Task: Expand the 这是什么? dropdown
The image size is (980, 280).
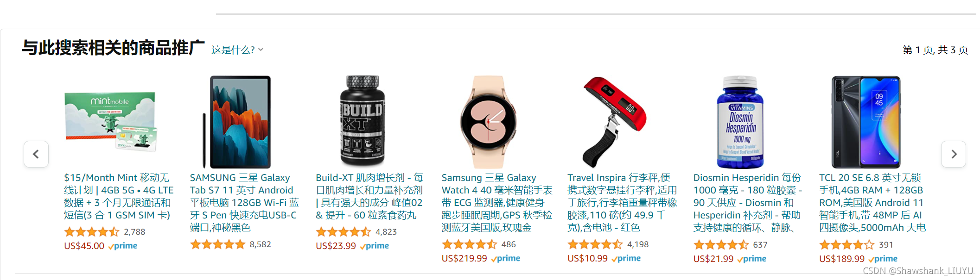Action: point(237,50)
